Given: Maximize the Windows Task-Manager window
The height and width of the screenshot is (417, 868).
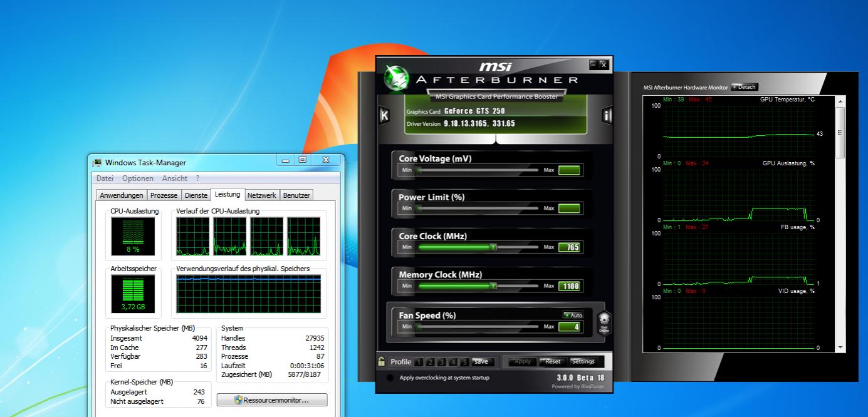Looking at the screenshot, I should (303, 160).
